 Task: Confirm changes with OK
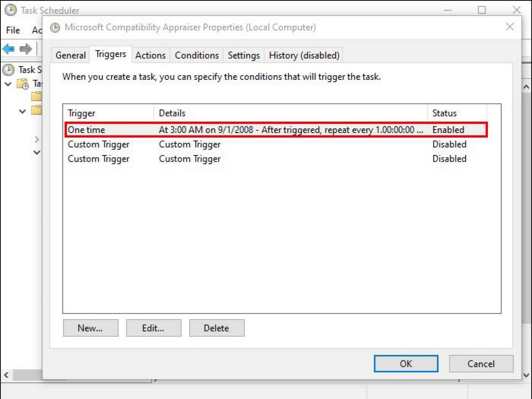click(x=406, y=363)
